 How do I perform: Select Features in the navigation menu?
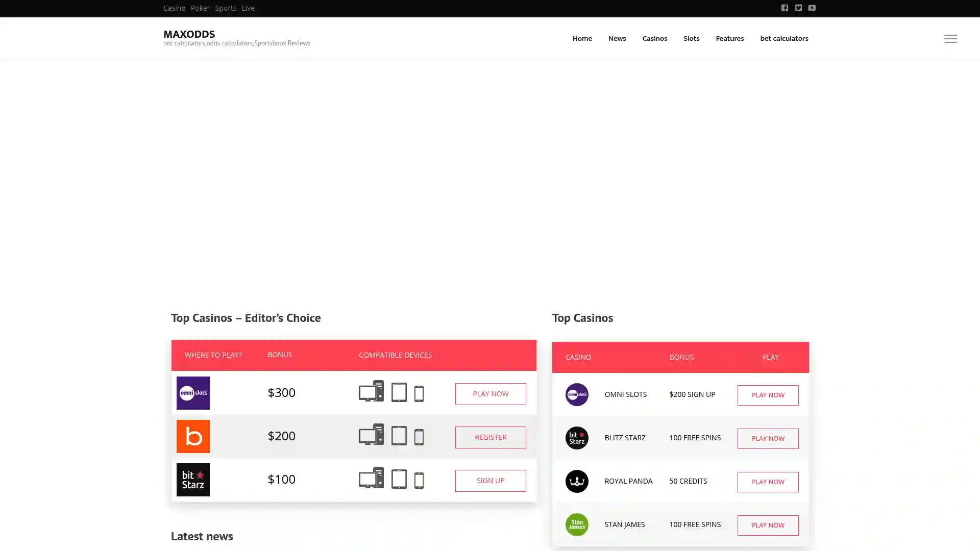(729, 38)
